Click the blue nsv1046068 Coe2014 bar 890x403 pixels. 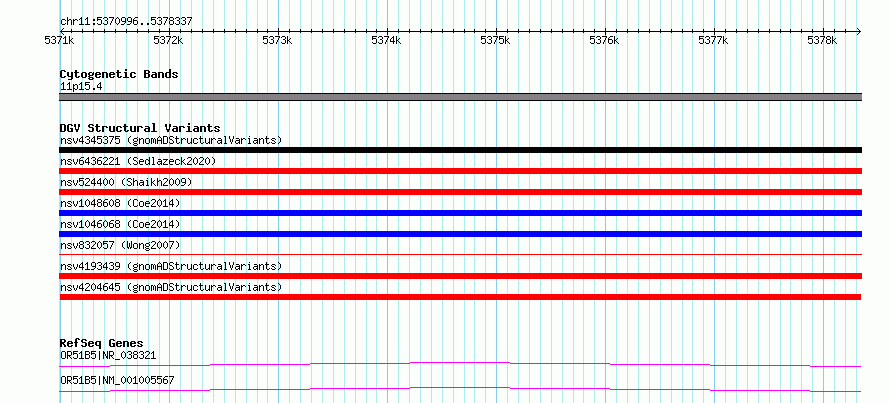click(460, 234)
